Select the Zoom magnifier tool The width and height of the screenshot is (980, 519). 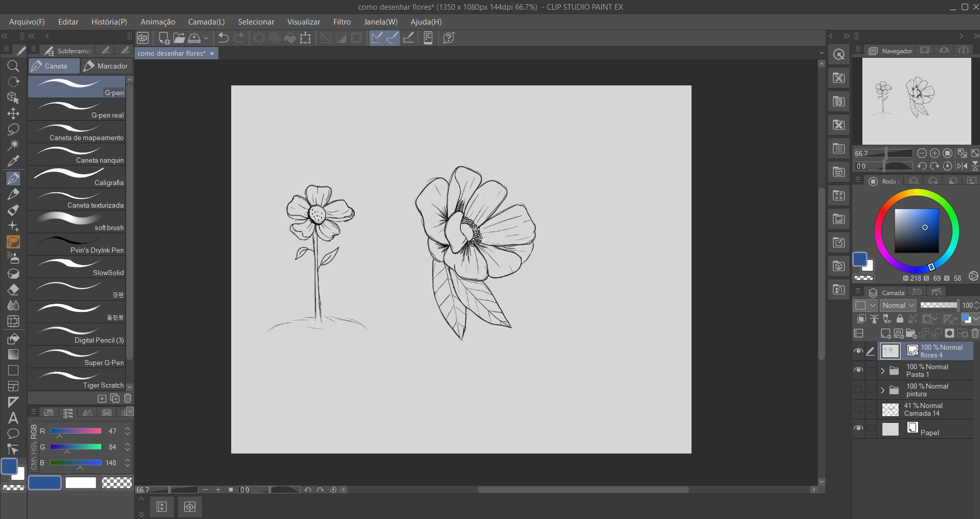(13, 66)
